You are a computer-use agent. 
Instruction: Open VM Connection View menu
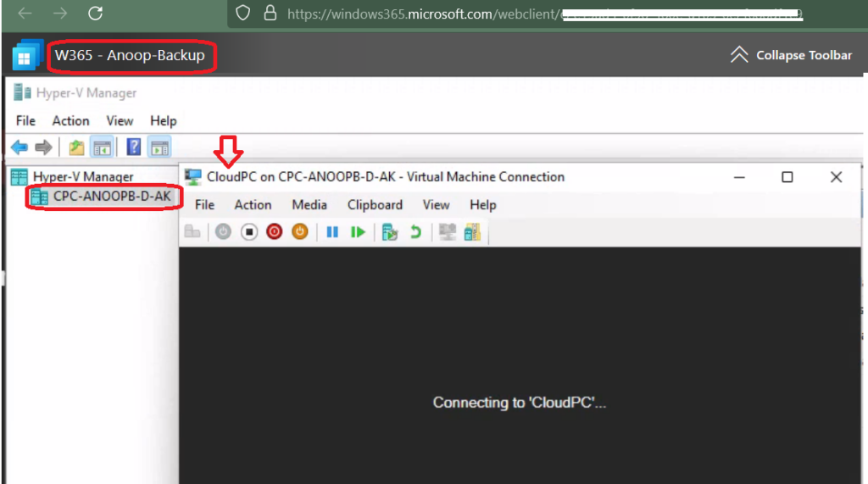(437, 205)
